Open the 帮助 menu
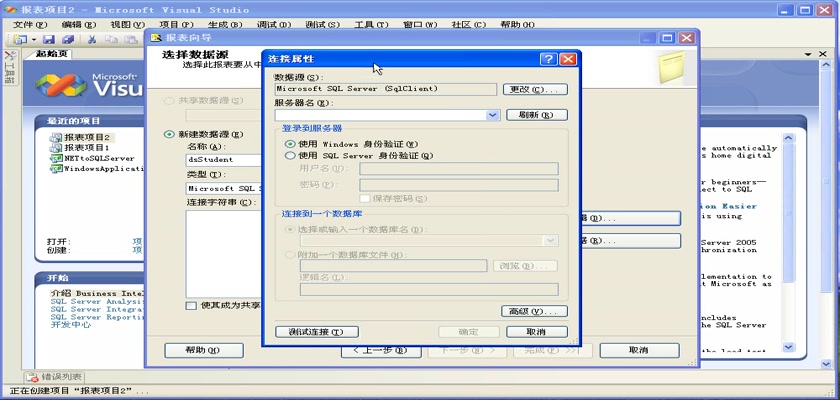The image size is (840, 400). [518, 25]
